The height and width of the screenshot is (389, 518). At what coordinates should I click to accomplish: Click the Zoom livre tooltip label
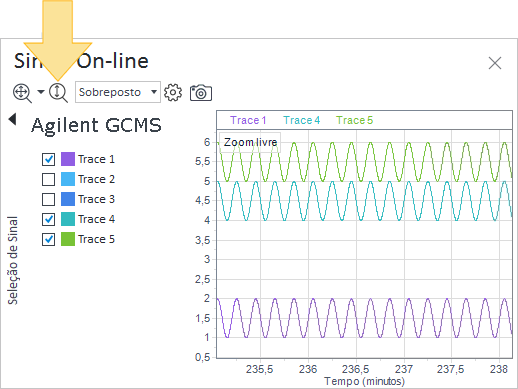[250, 142]
